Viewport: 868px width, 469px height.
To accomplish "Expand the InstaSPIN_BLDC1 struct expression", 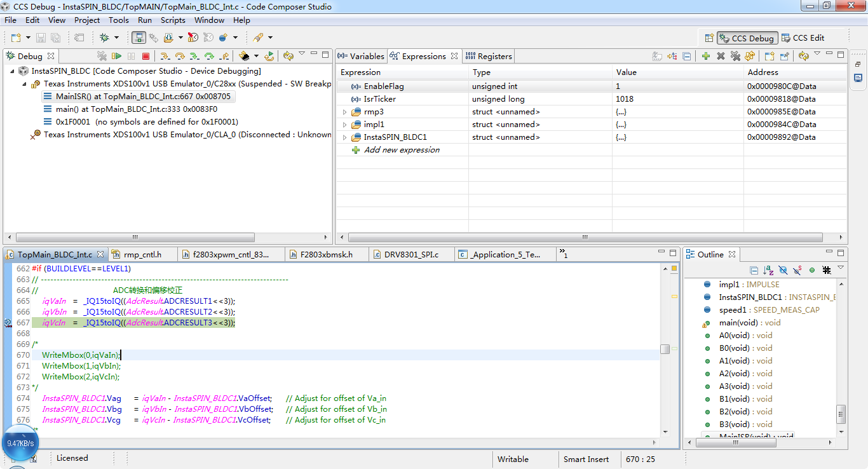I will click(x=344, y=137).
